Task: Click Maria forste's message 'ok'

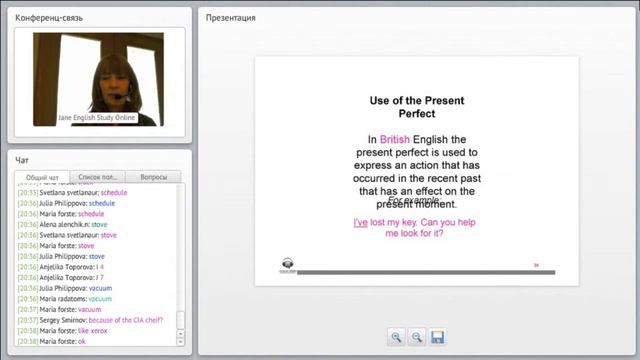Action: tap(82, 341)
